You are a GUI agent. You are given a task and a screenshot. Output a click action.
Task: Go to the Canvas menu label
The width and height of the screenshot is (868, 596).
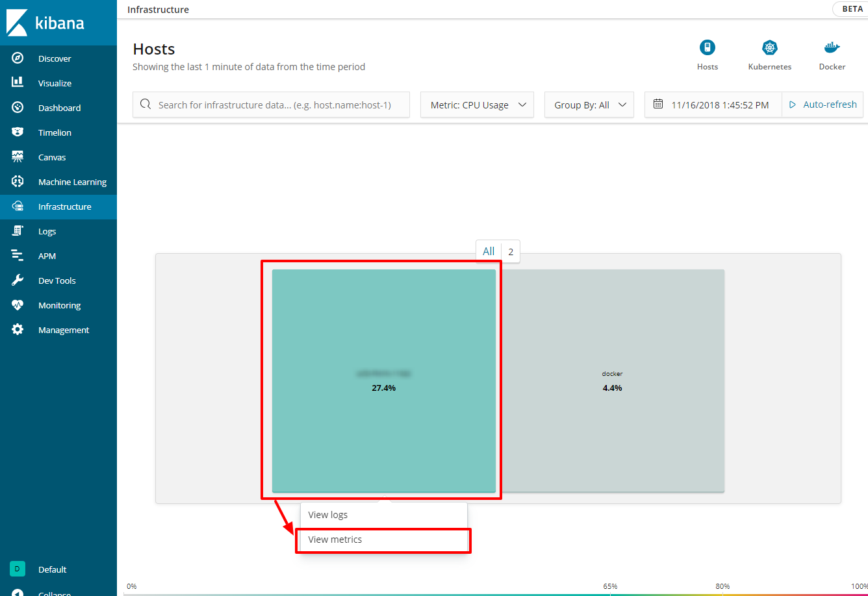52,157
